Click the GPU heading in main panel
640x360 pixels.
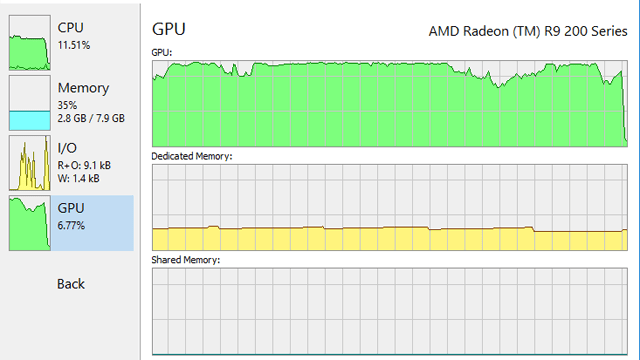click(x=169, y=29)
